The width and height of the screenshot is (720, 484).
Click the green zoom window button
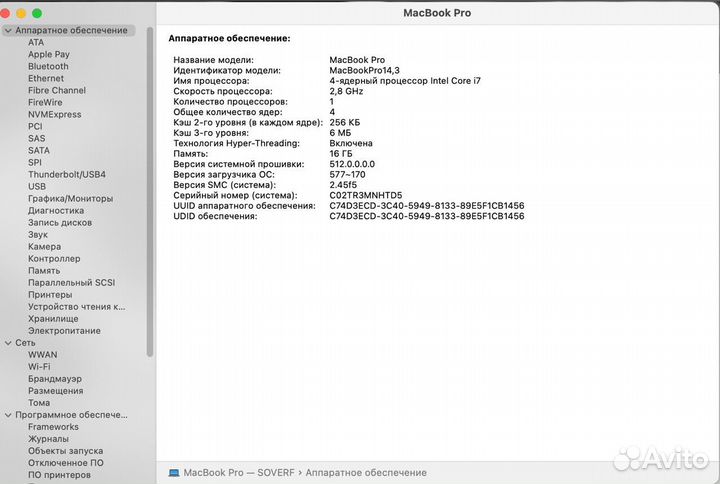37,13
